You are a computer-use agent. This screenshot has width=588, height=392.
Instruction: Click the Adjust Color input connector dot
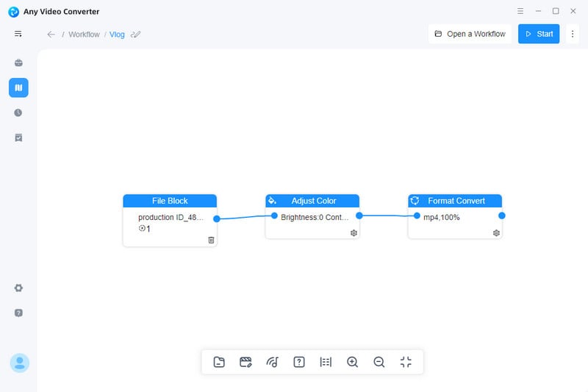click(274, 215)
